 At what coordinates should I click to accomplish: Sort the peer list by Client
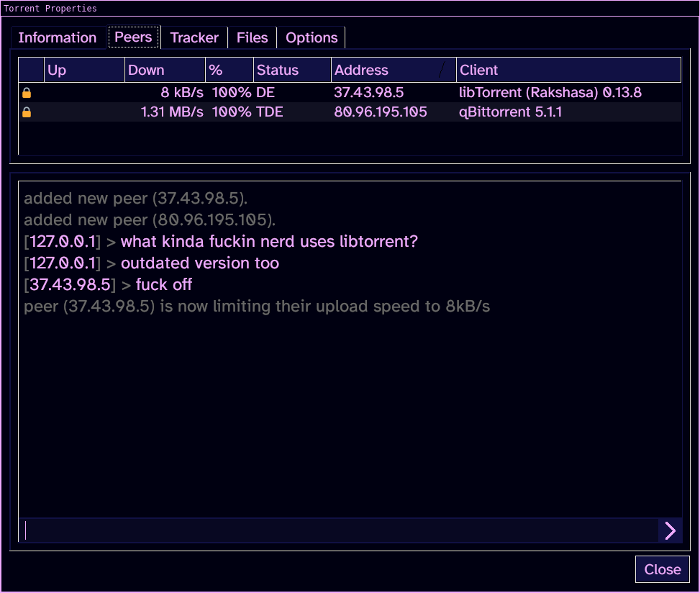click(x=568, y=70)
